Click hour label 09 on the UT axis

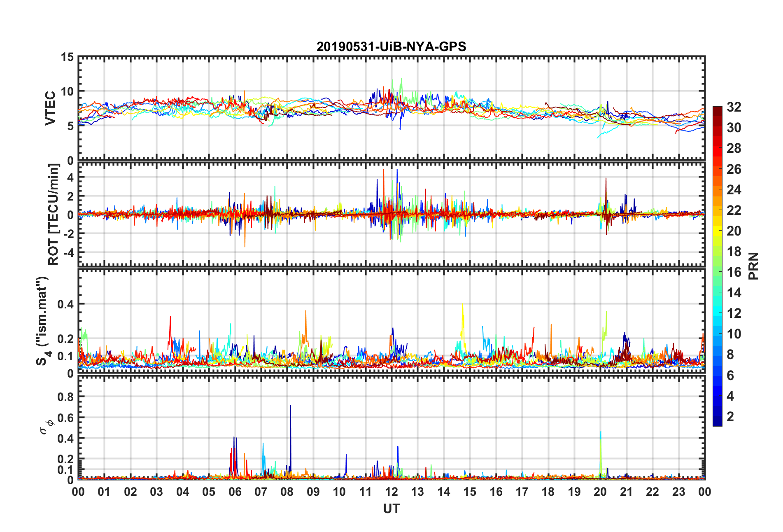[x=313, y=492]
